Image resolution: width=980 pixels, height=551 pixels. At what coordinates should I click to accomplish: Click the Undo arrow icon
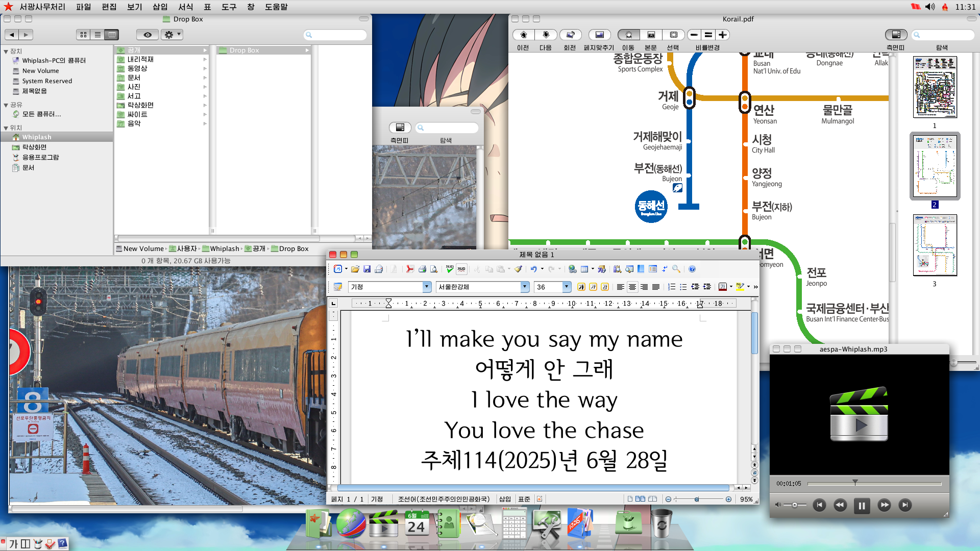pyautogui.click(x=533, y=269)
